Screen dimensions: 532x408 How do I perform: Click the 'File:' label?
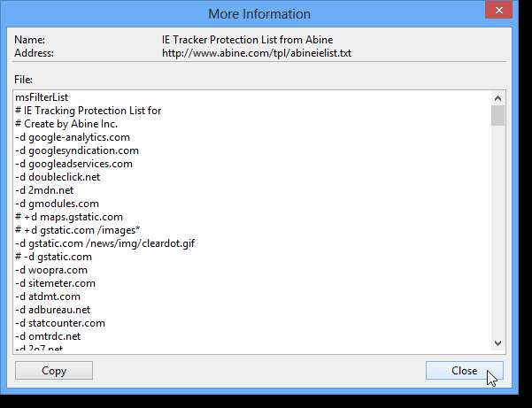click(x=23, y=80)
